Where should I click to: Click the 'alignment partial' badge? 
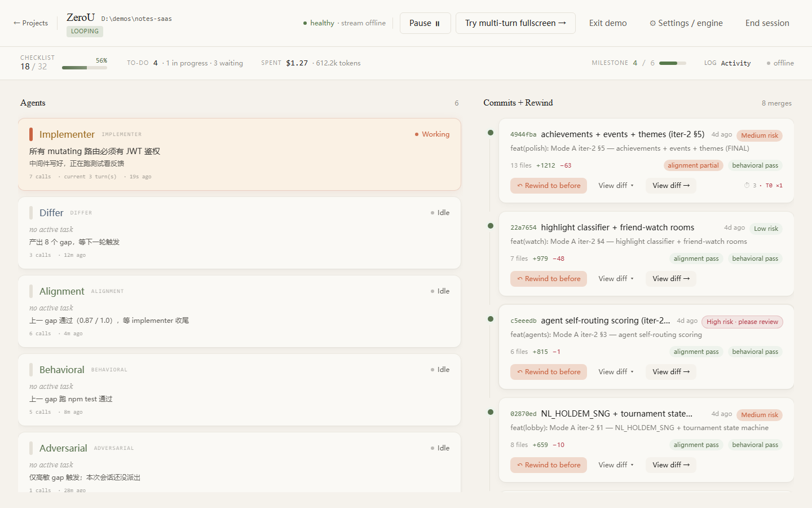(693, 165)
